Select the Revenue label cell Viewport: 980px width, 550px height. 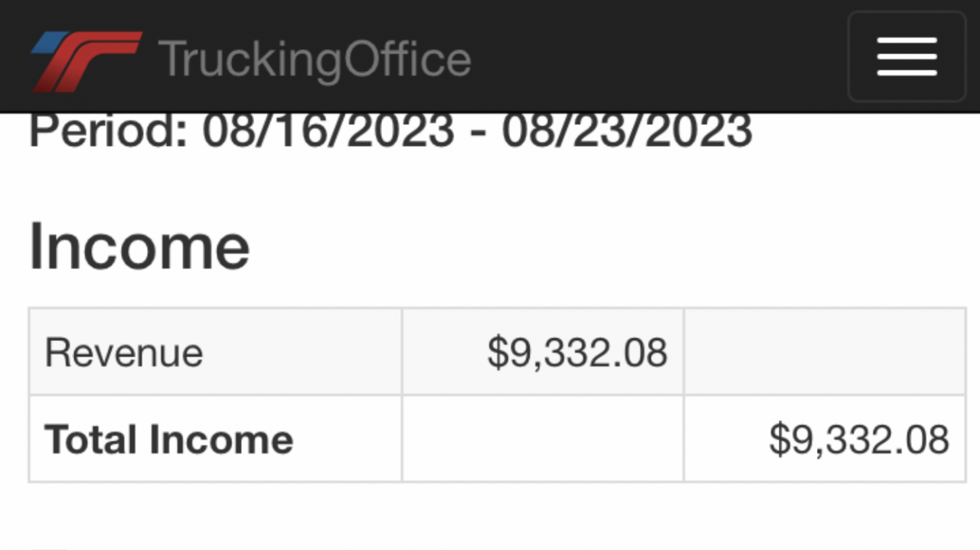124,353
